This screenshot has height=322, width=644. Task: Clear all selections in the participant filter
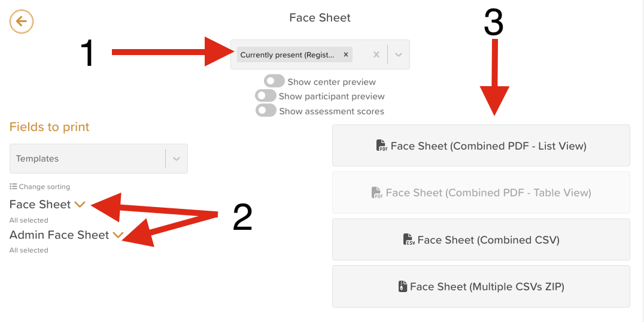pyautogui.click(x=376, y=54)
